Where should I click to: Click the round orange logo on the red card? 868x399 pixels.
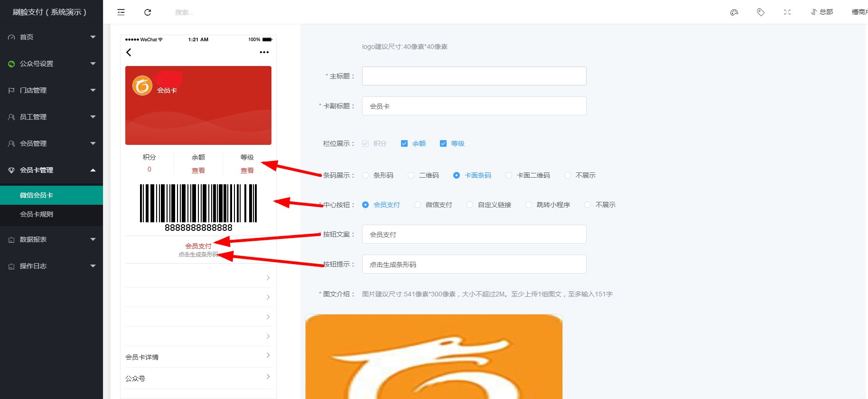[x=142, y=85]
